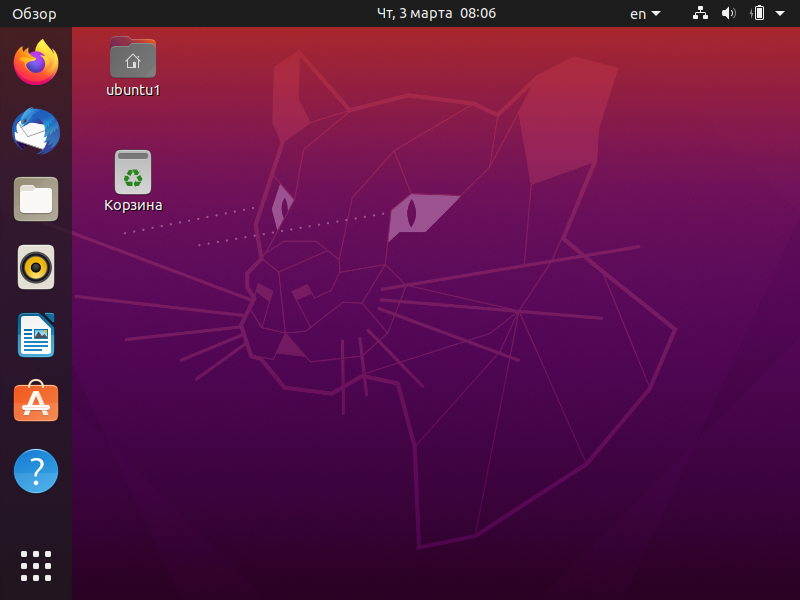Open Firefox from the dock

(x=35, y=63)
